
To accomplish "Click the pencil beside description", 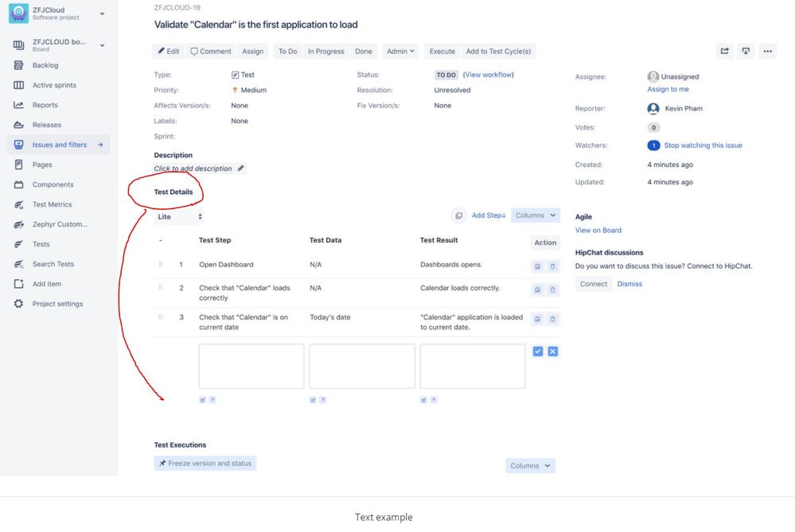I will point(241,169).
